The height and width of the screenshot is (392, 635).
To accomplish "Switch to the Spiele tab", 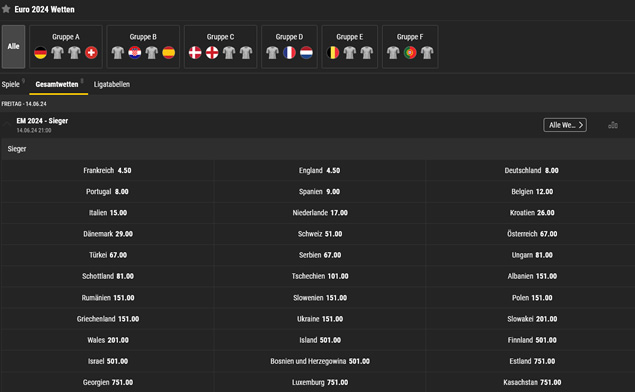I will (x=11, y=84).
